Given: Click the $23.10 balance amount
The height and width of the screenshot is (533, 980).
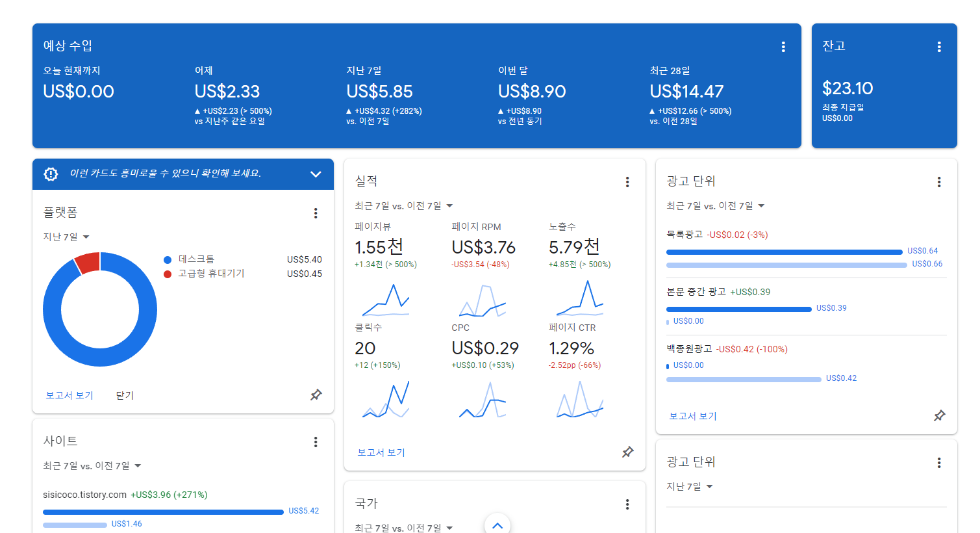Looking at the screenshot, I should (x=848, y=88).
